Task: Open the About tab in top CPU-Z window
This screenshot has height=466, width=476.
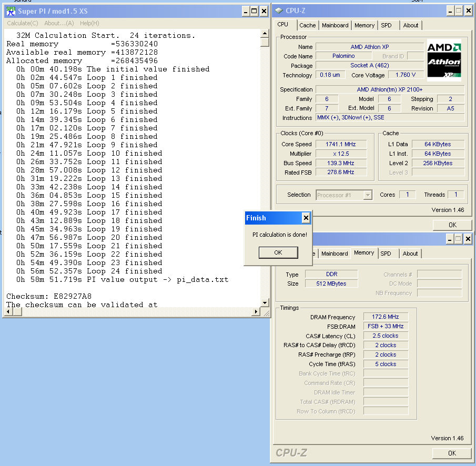Action: coord(411,25)
